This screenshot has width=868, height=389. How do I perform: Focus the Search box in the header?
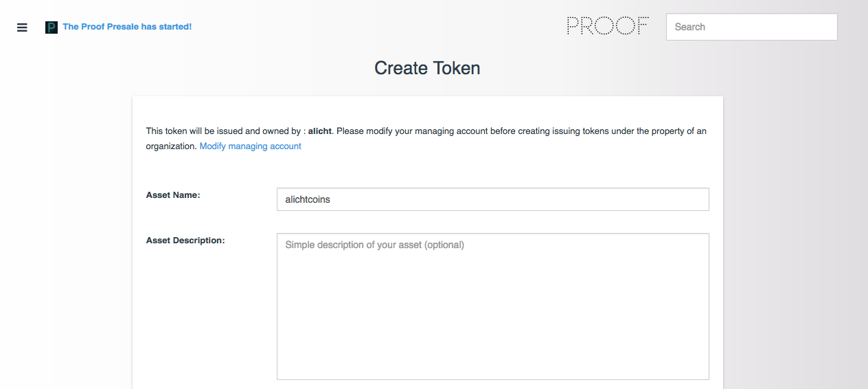click(751, 27)
